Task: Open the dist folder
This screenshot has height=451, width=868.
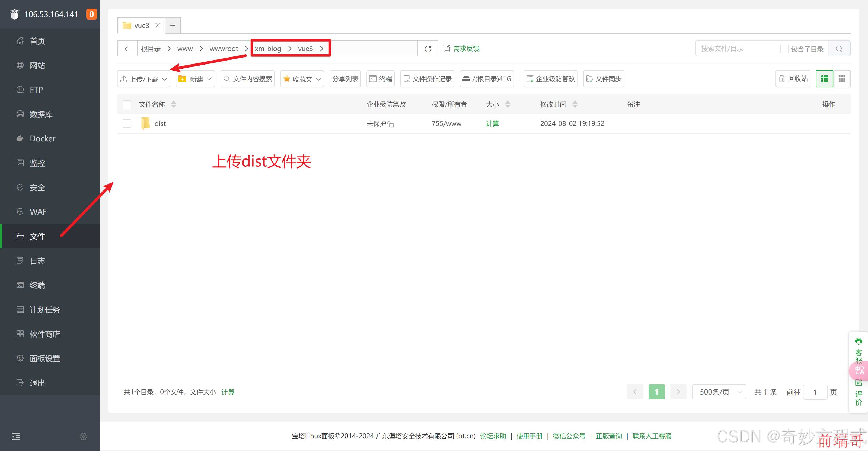Action: 160,124
